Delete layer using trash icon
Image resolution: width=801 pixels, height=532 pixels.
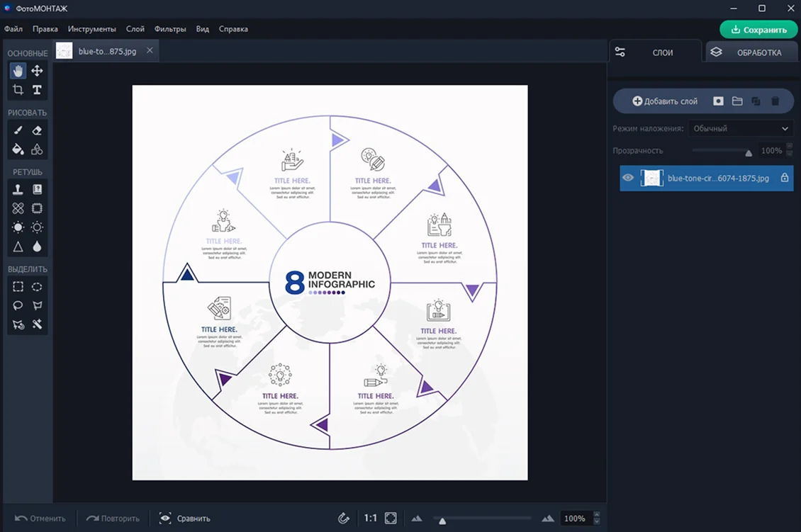775,101
